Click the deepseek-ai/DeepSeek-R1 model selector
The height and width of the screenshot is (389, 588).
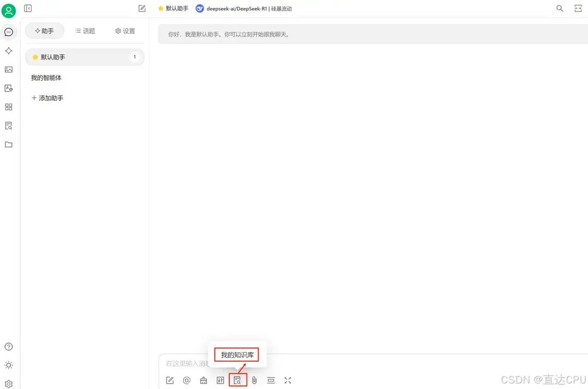point(244,8)
